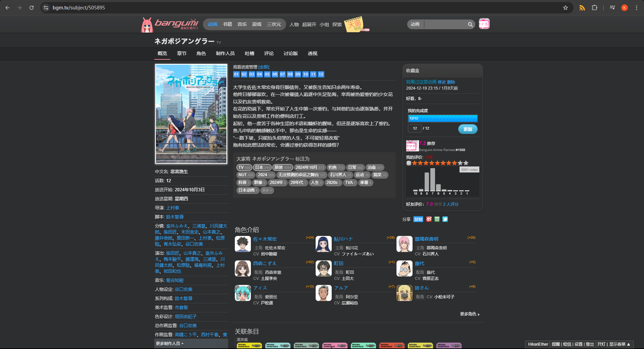Toggle 开灯 light mode

pos(601,344)
